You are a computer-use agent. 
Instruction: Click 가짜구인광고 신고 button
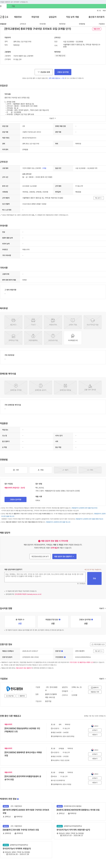click(x=98, y=644)
